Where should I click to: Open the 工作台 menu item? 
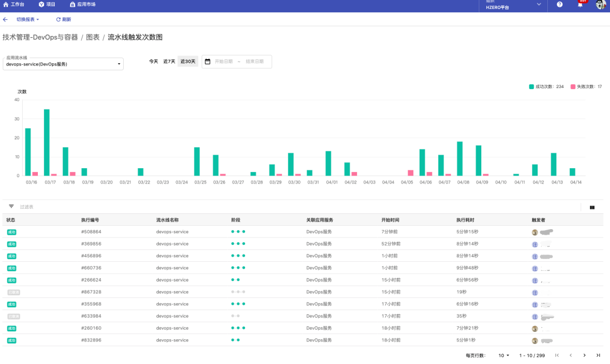click(14, 5)
